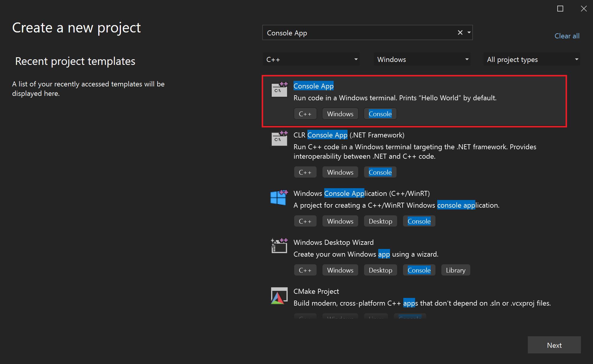The image size is (593, 364).
Task: Click the Console tag on Console App
Action: tap(379, 114)
